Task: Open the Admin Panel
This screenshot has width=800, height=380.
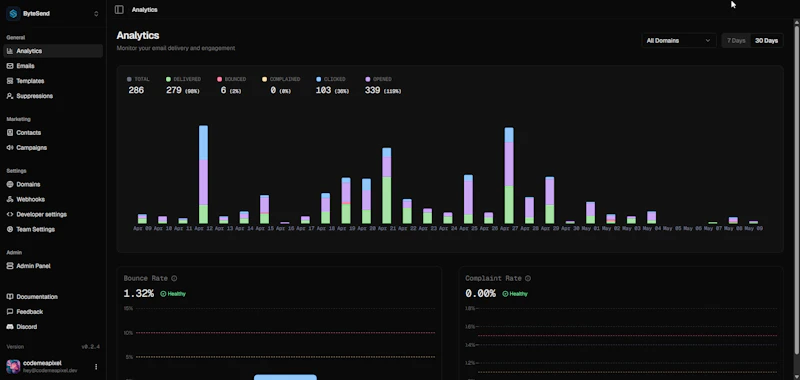Action: tap(53, 266)
